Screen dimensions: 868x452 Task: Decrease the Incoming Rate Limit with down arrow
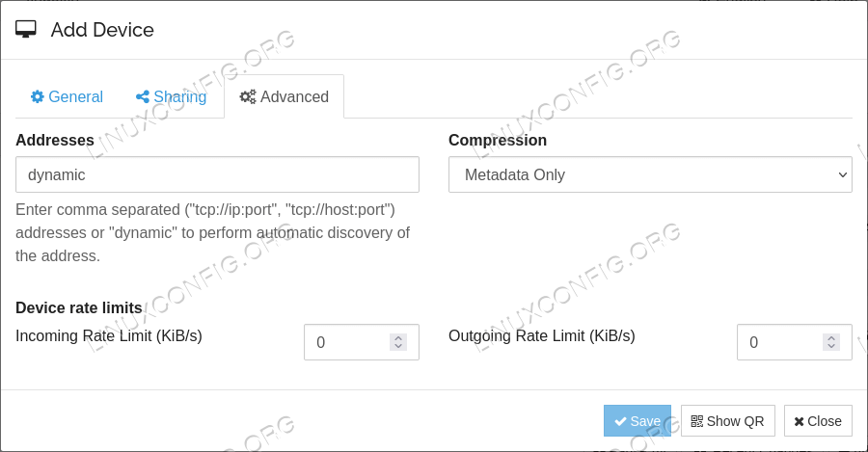(x=398, y=346)
